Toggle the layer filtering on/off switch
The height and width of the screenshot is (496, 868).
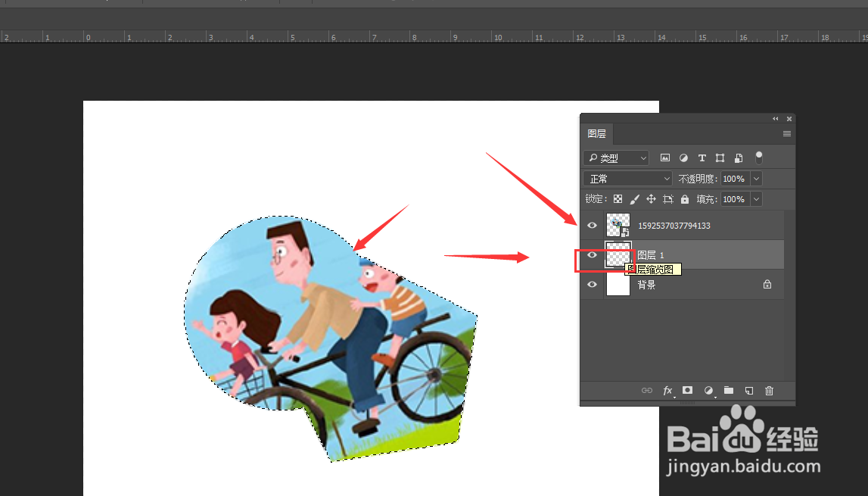tap(759, 158)
